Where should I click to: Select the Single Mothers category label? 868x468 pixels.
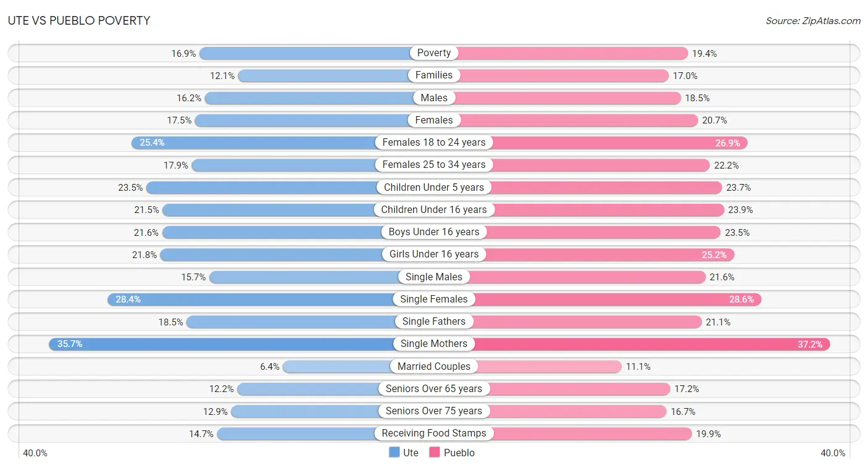pyautogui.click(x=434, y=344)
